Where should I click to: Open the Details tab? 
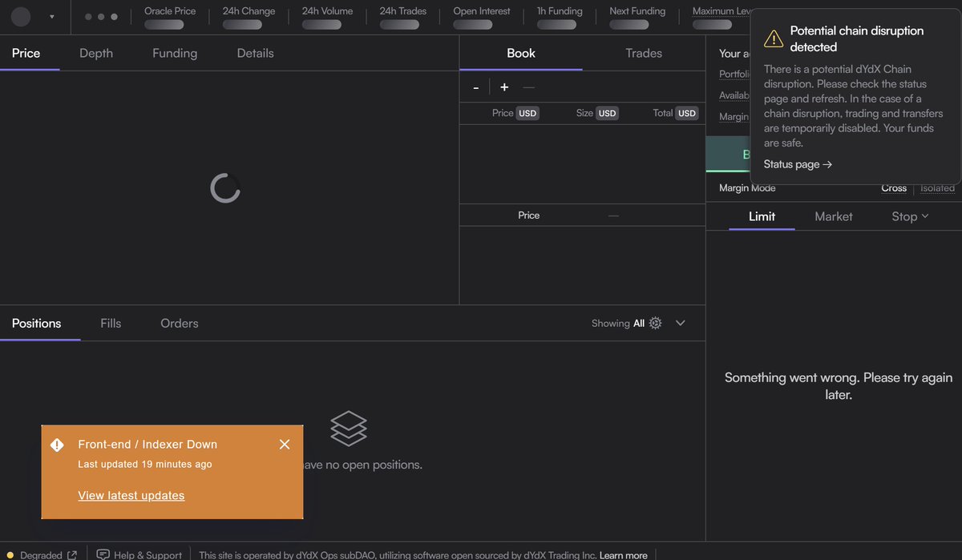pos(255,53)
